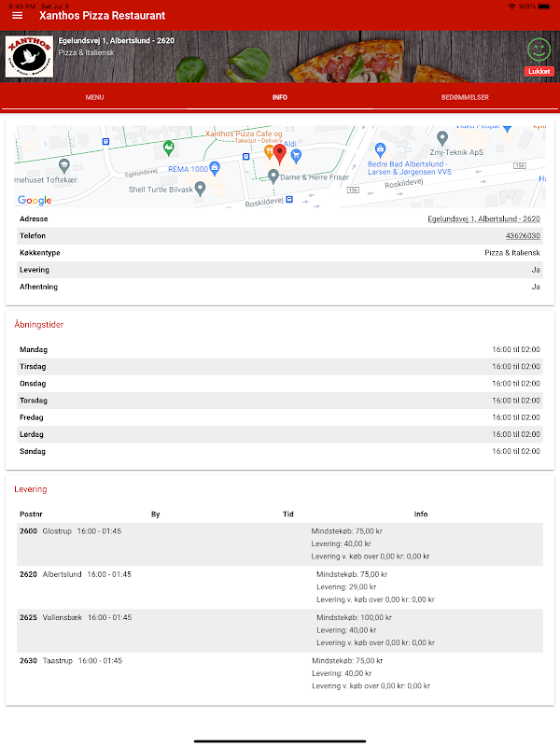This screenshot has width=560, height=747.
Task: Tap the home indicator bar at bottom
Action: pyautogui.click(x=280, y=741)
